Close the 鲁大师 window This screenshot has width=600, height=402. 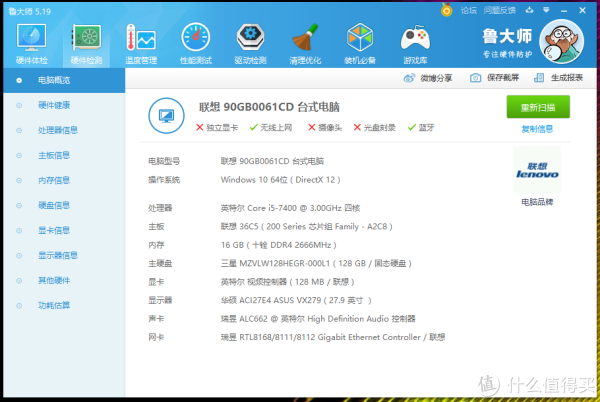[582, 10]
